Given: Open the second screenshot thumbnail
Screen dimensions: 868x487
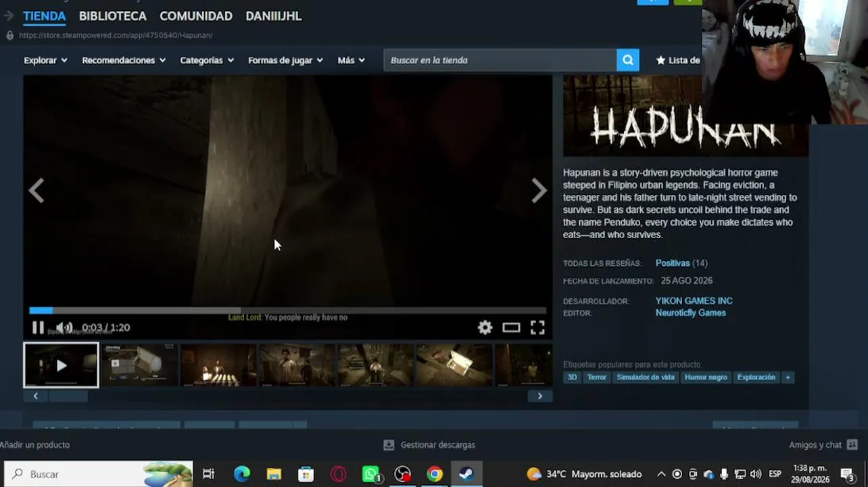Looking at the screenshot, I should [x=139, y=365].
